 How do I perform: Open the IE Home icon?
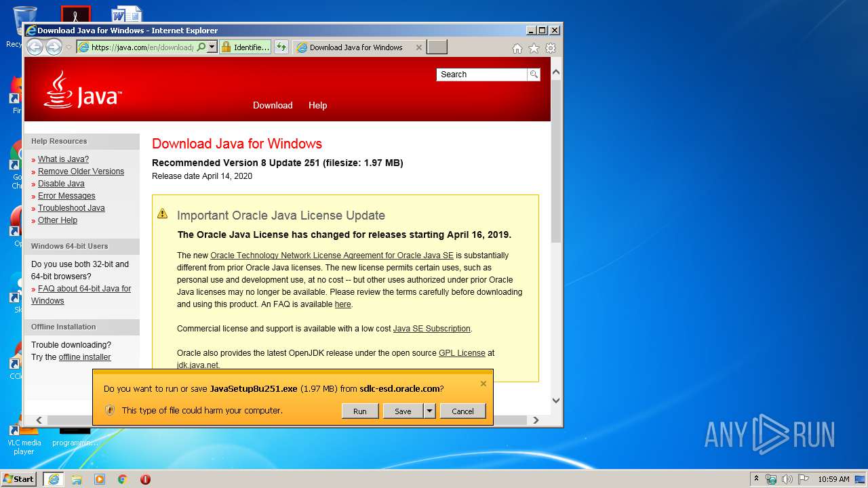pyautogui.click(x=517, y=48)
